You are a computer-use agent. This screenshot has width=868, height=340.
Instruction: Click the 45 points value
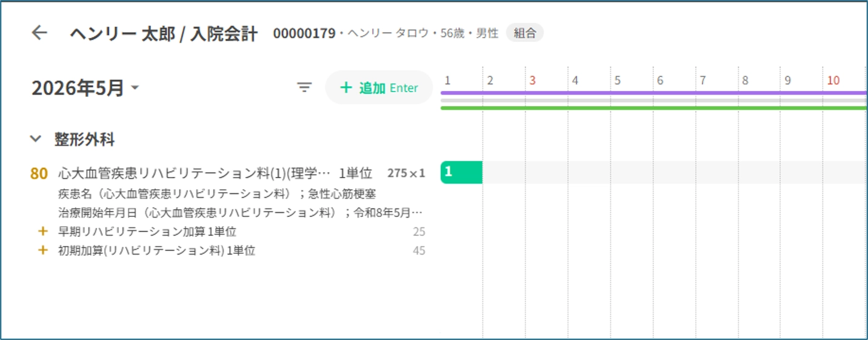[x=419, y=250]
